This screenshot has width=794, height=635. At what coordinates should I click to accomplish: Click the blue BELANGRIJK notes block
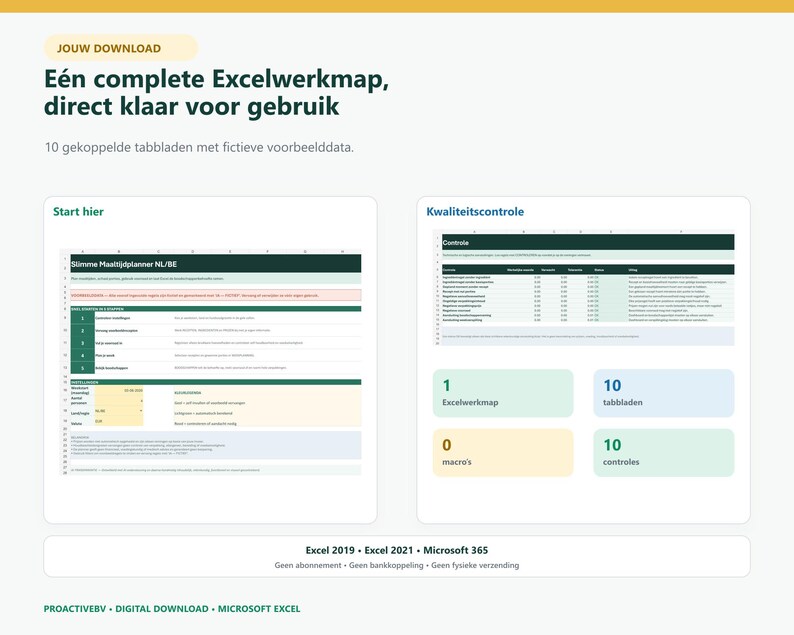tap(216, 445)
